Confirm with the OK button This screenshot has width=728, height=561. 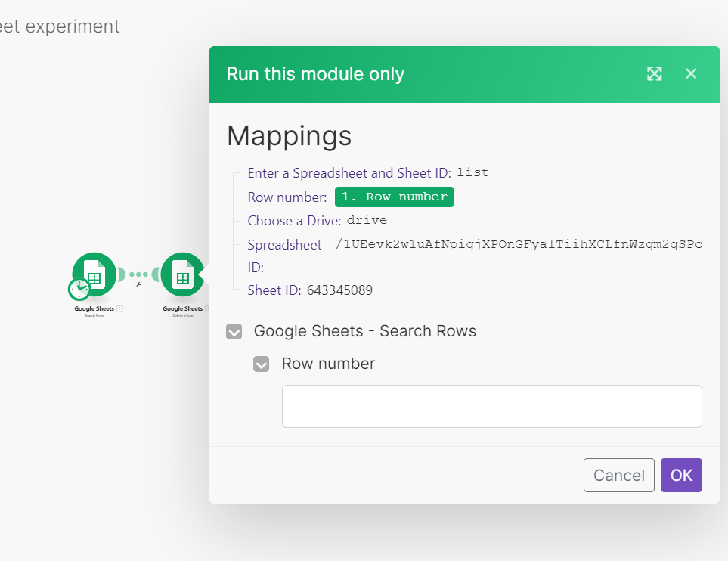coord(681,475)
